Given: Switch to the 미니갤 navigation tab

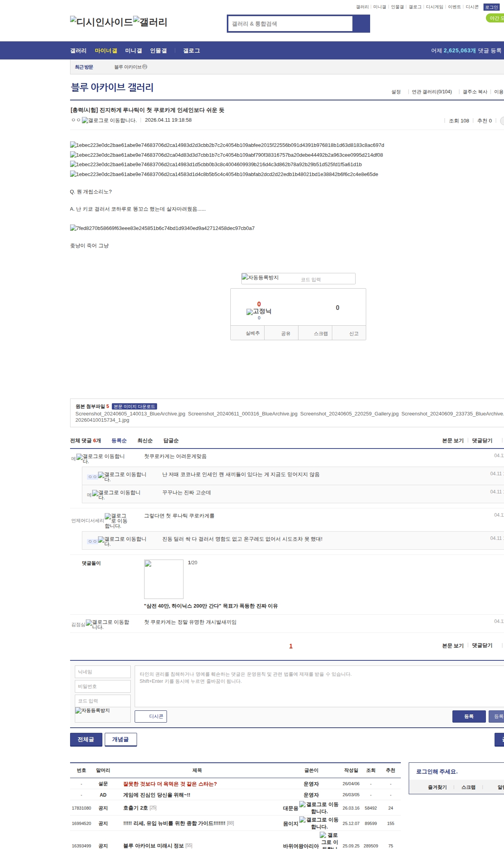Looking at the screenshot, I should point(133,51).
